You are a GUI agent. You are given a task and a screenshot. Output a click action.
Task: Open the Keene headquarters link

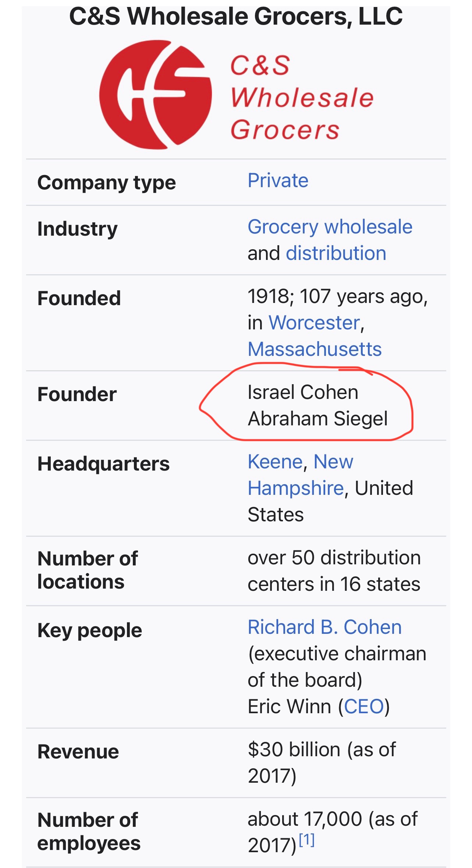pyautogui.click(x=275, y=462)
